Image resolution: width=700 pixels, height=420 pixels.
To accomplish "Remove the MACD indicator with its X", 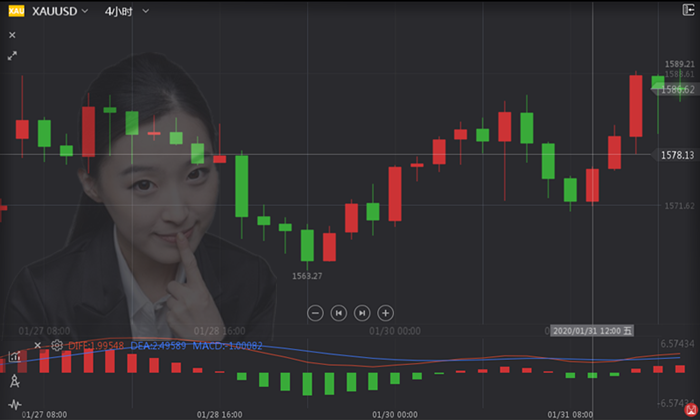I will 38,345.
